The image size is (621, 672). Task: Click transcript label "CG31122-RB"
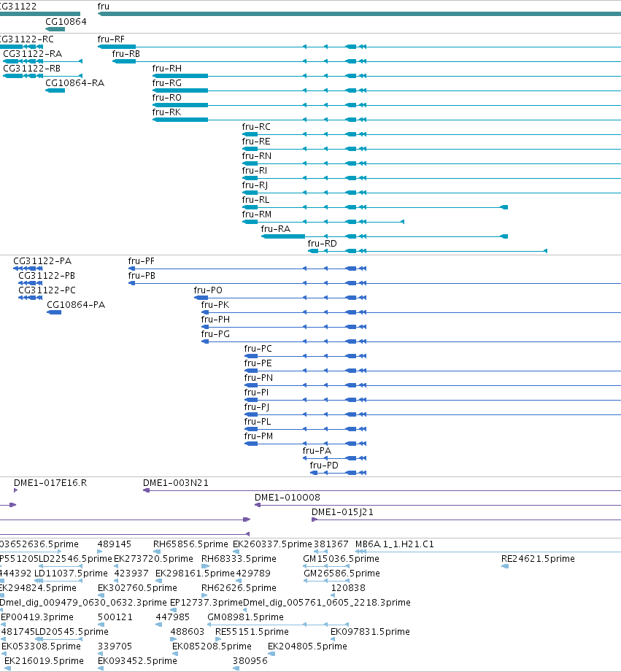[31, 68]
